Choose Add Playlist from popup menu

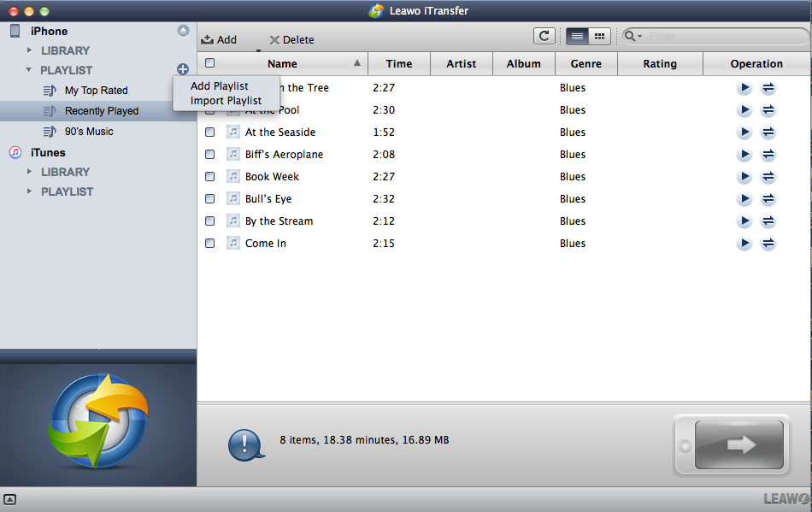tap(220, 86)
